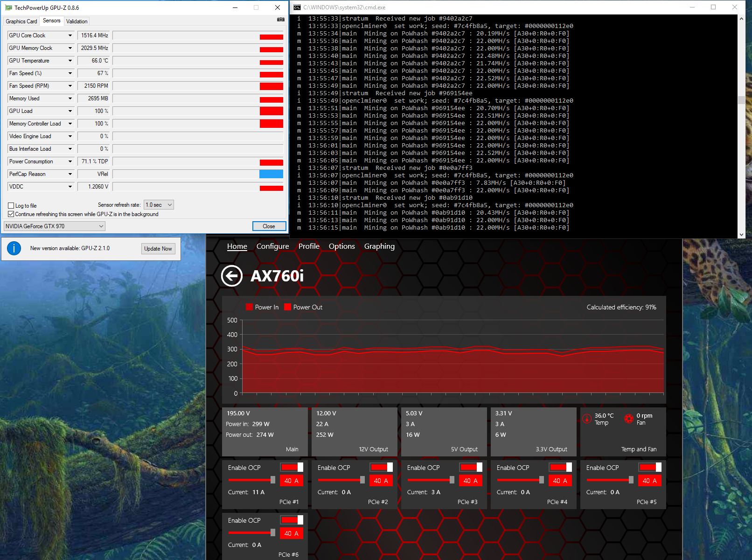Click the 12V Output panel label

coord(373,449)
